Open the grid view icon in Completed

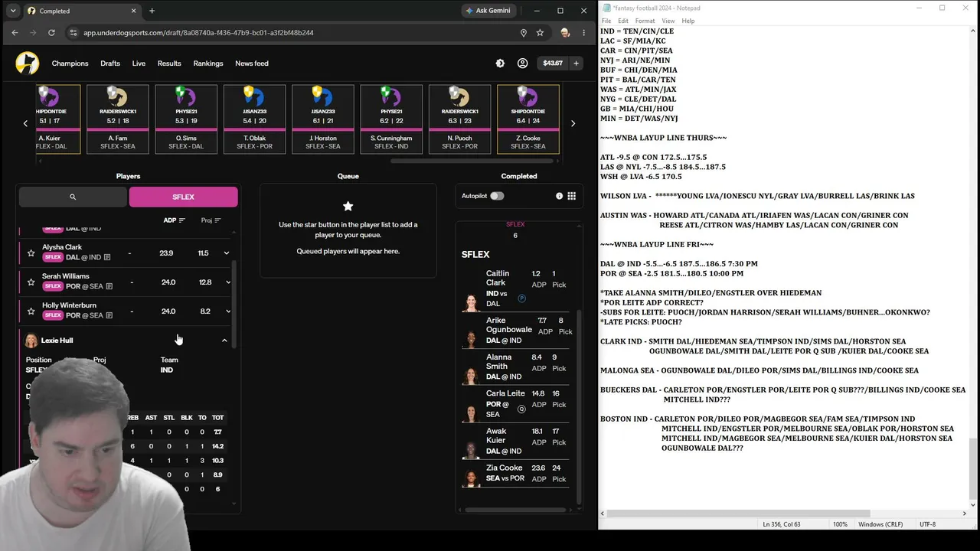(x=571, y=196)
